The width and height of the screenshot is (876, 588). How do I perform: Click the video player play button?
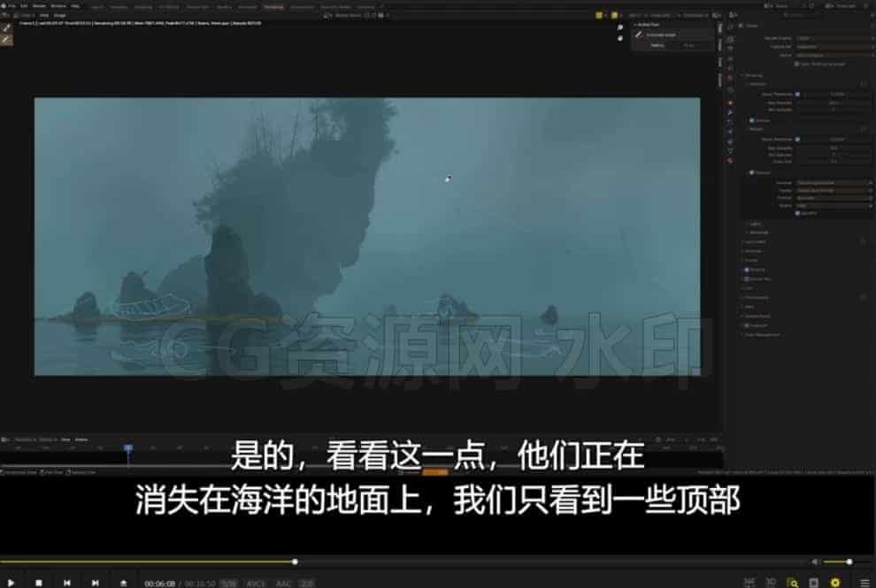click(11, 583)
